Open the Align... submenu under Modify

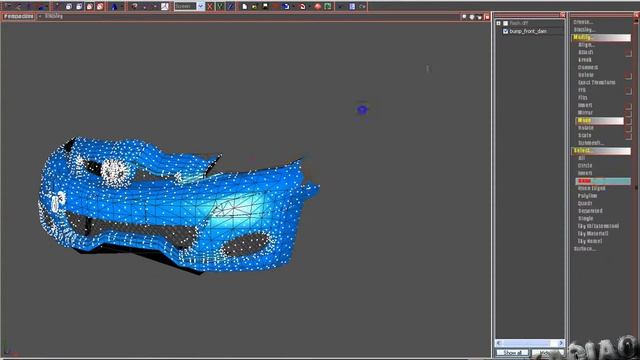pyautogui.click(x=586, y=45)
